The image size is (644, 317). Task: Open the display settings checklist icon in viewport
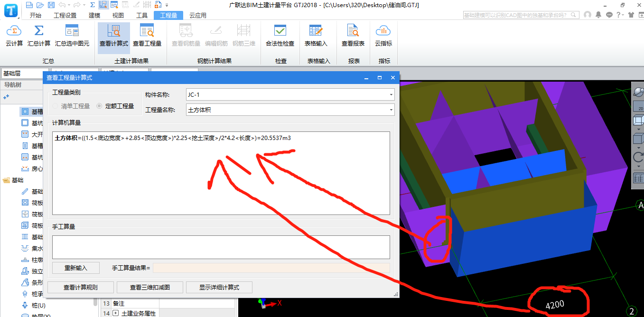tap(639, 178)
